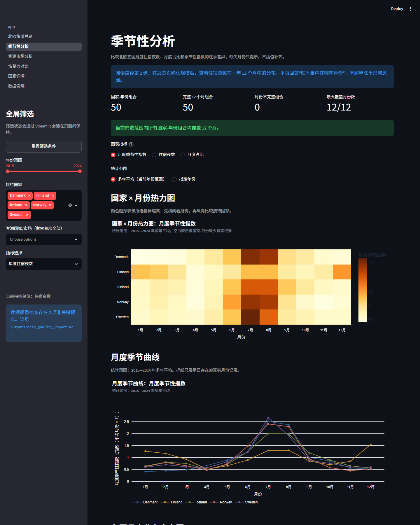The image size is (420, 525).
Task: Click the Finland December heatmap cell
Action: [342, 272]
